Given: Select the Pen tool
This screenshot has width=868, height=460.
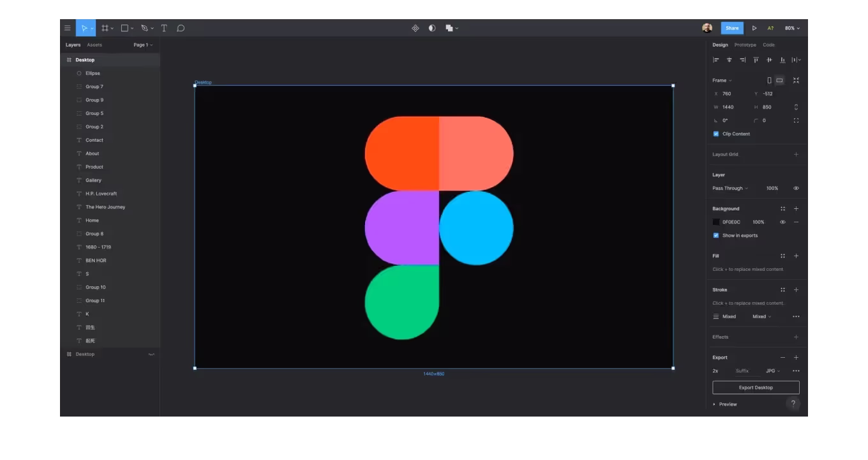Looking at the screenshot, I should click(x=144, y=28).
